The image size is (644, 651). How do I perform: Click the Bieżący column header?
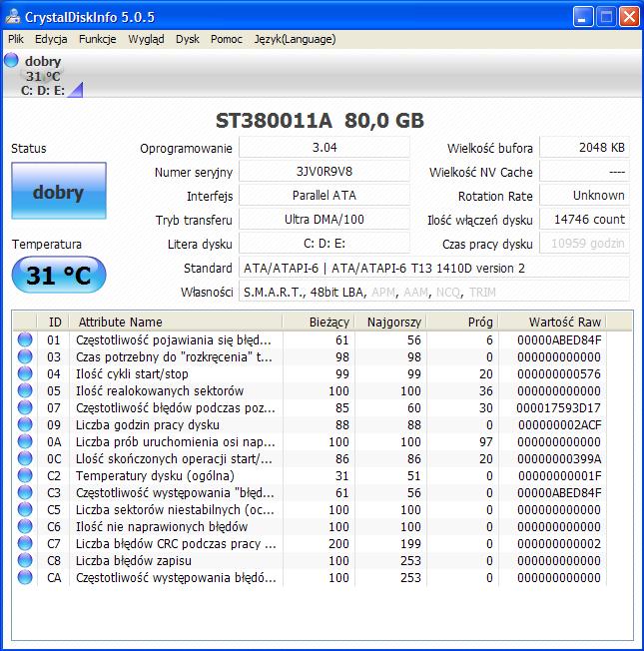(319, 322)
